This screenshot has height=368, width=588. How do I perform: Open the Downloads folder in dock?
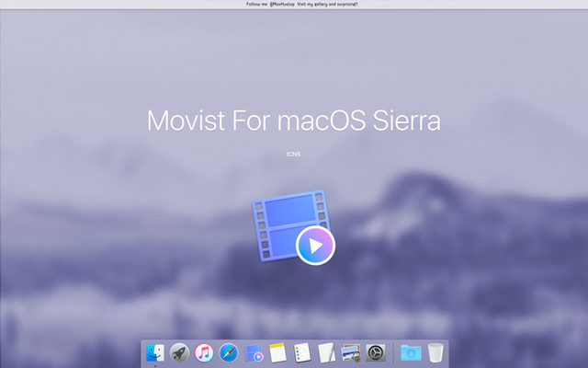411,353
